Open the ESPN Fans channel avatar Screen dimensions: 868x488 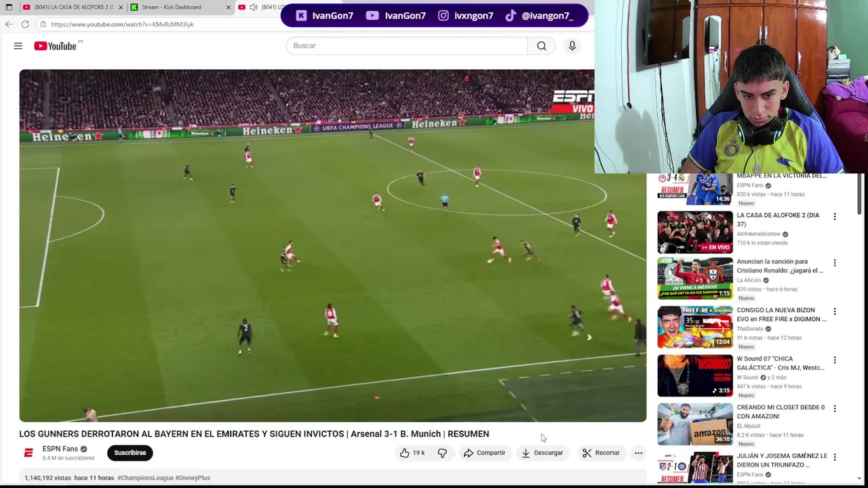point(28,453)
